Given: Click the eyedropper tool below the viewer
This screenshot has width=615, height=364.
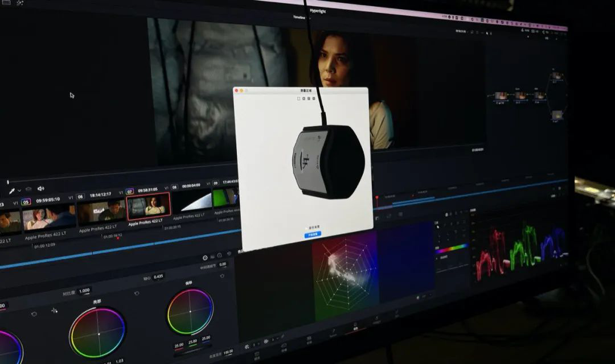Looking at the screenshot, I should click(x=12, y=191).
